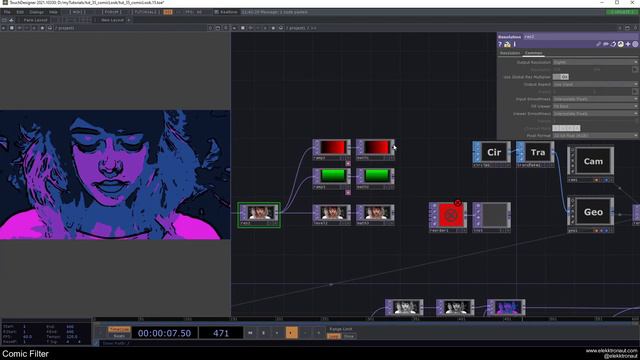Open the File menu

[x=7, y=12]
